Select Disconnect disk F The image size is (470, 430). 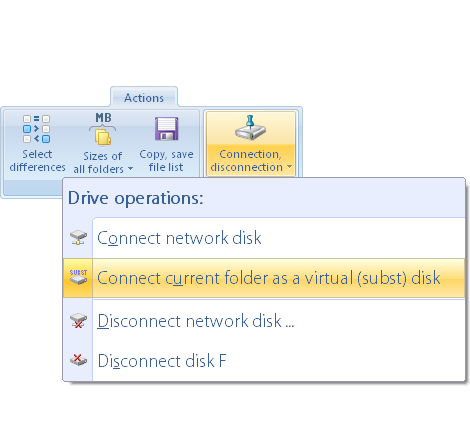[264, 361]
